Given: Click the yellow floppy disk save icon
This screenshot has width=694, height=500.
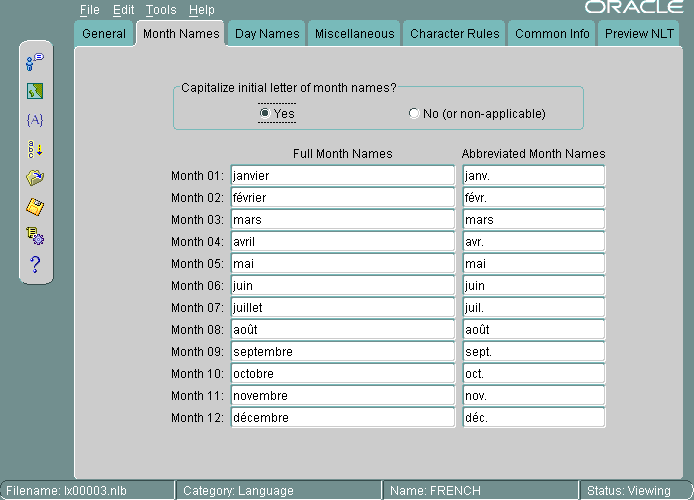Looking at the screenshot, I should [35, 207].
